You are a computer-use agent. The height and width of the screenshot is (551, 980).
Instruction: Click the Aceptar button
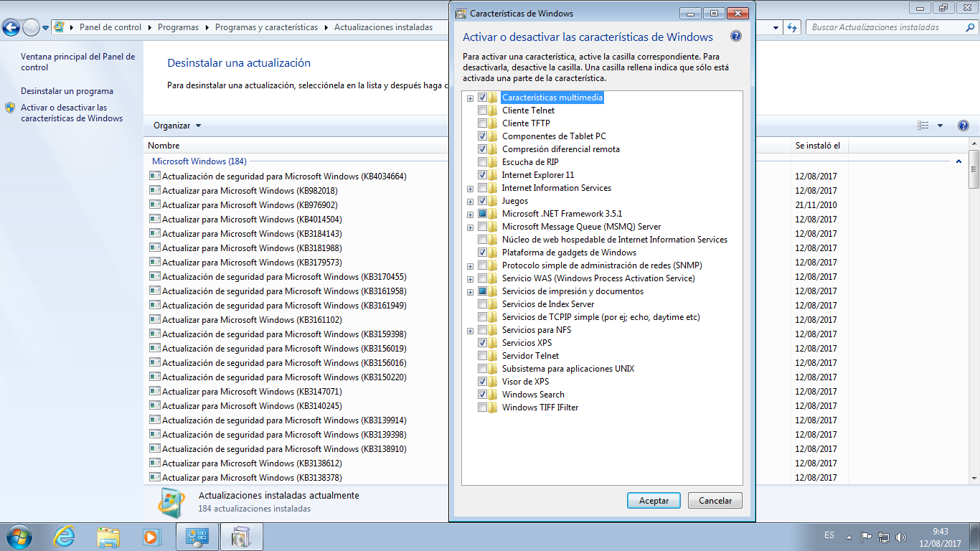point(654,501)
